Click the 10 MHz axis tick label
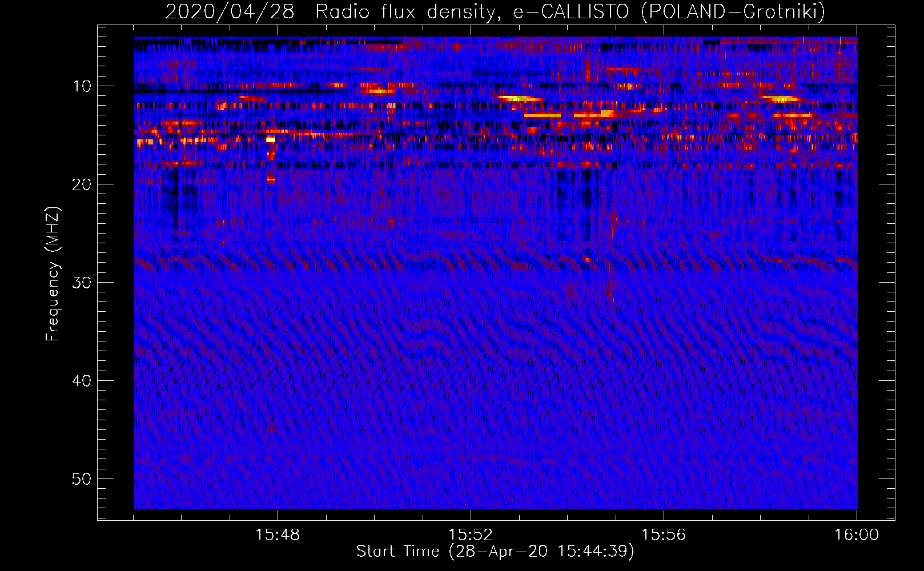This screenshot has height=571, width=924. coord(82,86)
